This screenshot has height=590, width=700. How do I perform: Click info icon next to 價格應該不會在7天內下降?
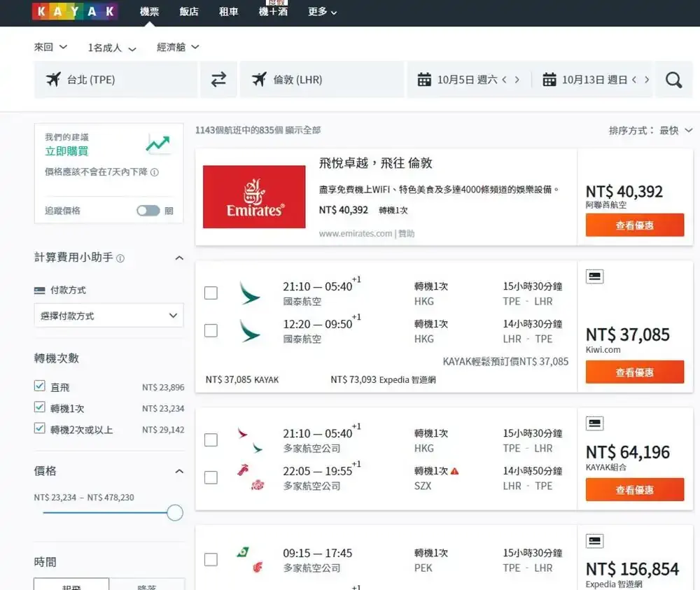(x=155, y=172)
